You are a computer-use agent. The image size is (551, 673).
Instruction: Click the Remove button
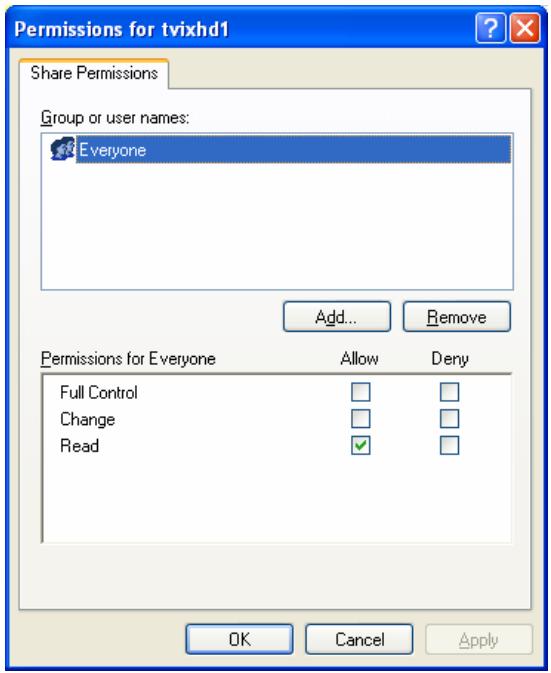(x=457, y=317)
